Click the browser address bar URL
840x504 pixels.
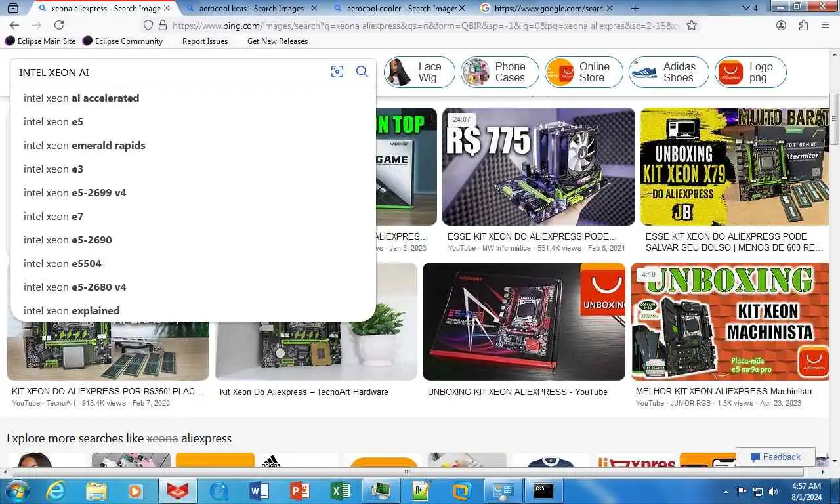pyautogui.click(x=427, y=26)
